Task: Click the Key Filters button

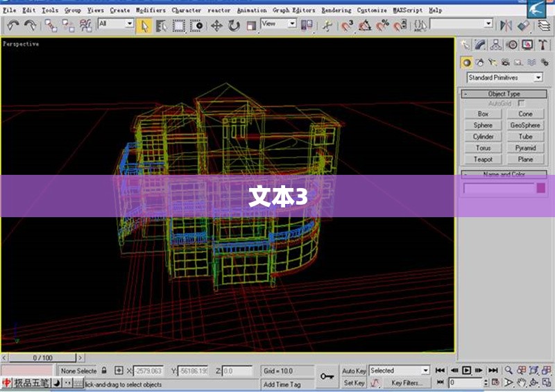Action: [x=407, y=383]
